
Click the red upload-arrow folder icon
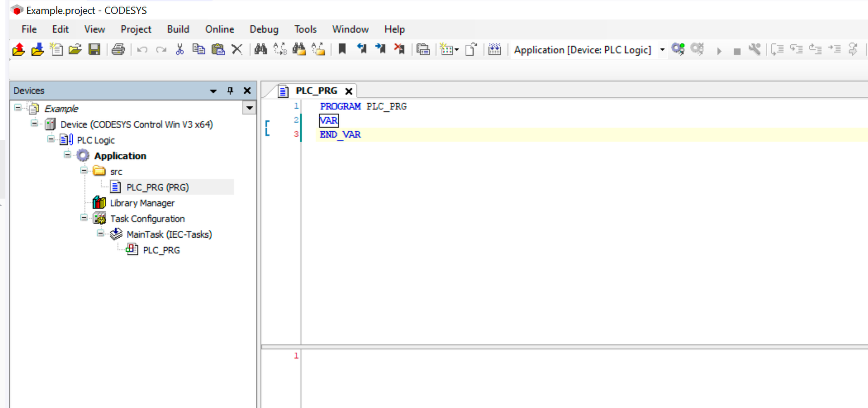(19, 50)
